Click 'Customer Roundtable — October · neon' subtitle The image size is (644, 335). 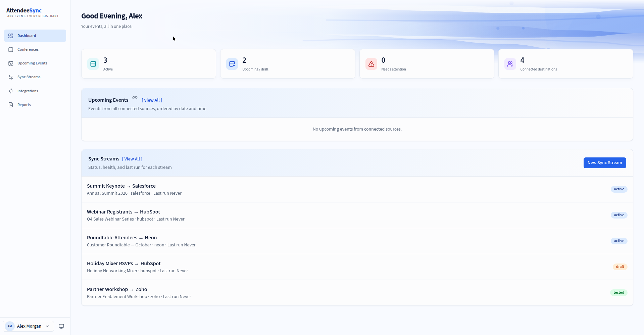point(126,245)
